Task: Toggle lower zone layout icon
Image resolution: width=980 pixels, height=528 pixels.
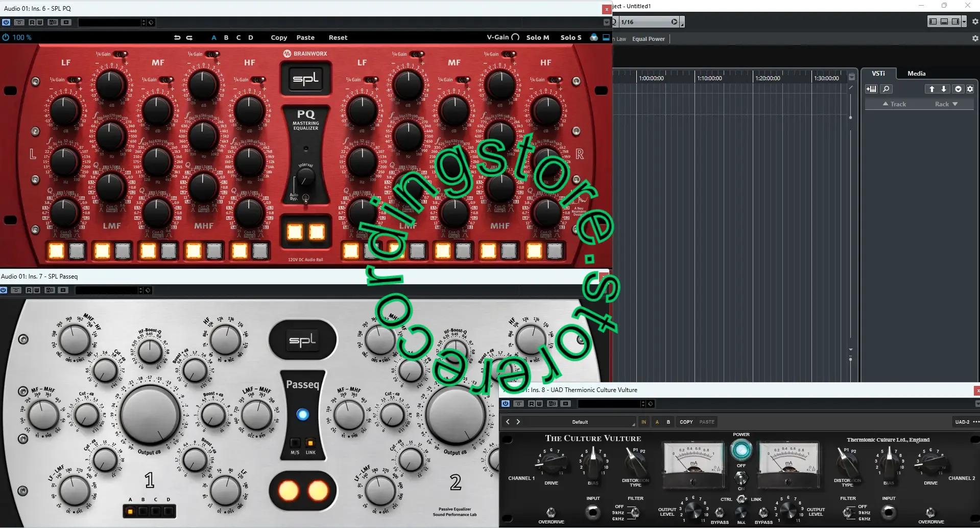Action: 944,21
